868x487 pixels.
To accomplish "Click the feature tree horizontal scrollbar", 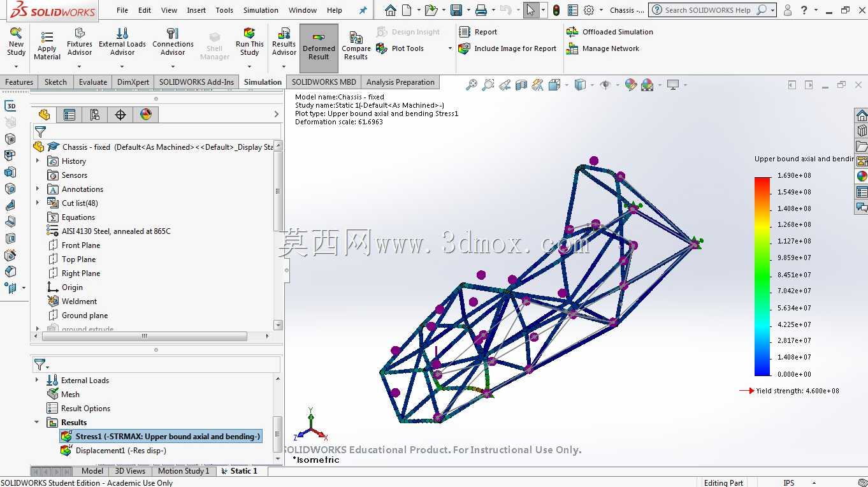I will [144, 335].
